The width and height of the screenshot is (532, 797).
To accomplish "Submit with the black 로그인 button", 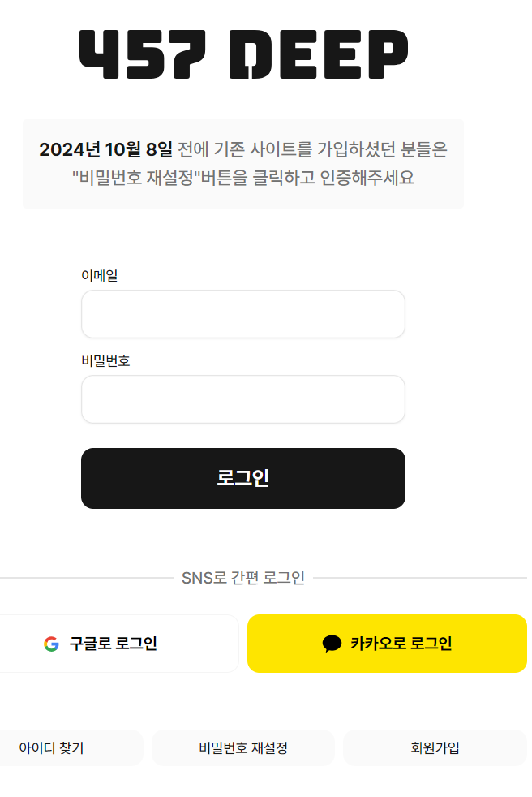I will point(242,478).
